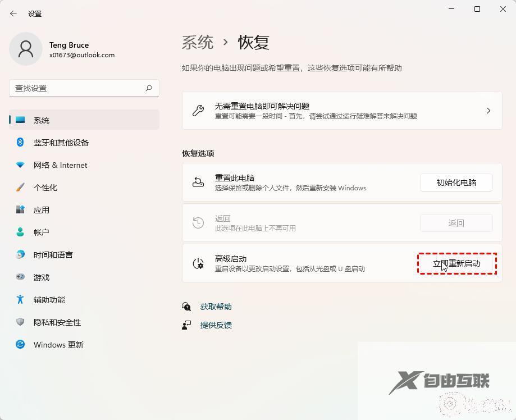Open 辅助功能 accessibility settings
The image size is (516, 420).
(x=21, y=300)
